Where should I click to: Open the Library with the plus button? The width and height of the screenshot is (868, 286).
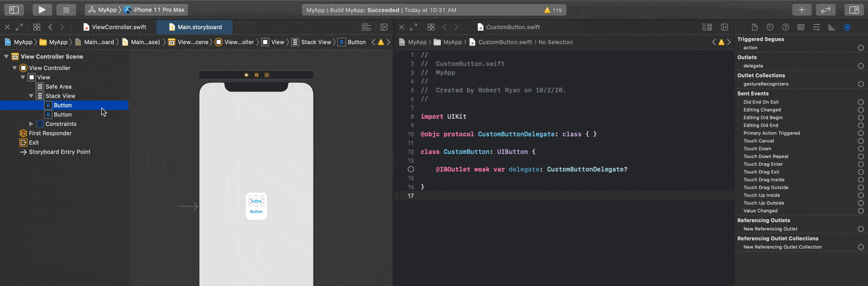(x=801, y=10)
